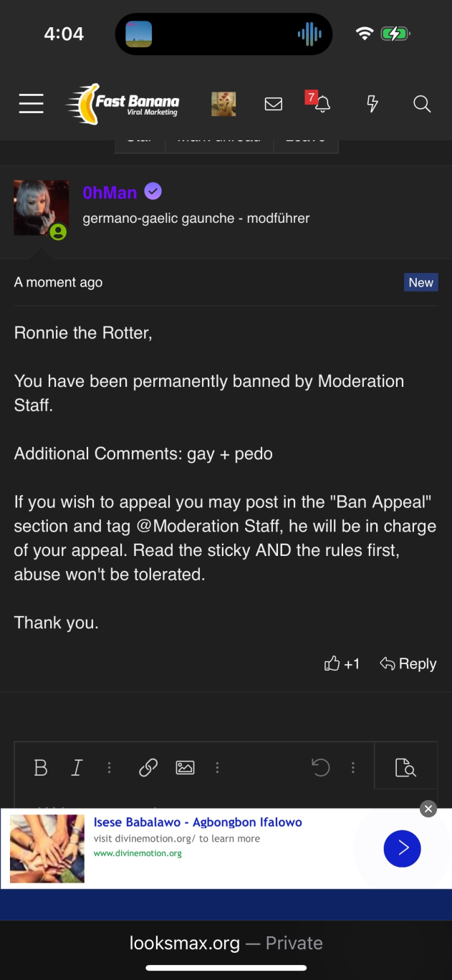
Task: Toggle bold formatting in the editor
Action: point(41,768)
